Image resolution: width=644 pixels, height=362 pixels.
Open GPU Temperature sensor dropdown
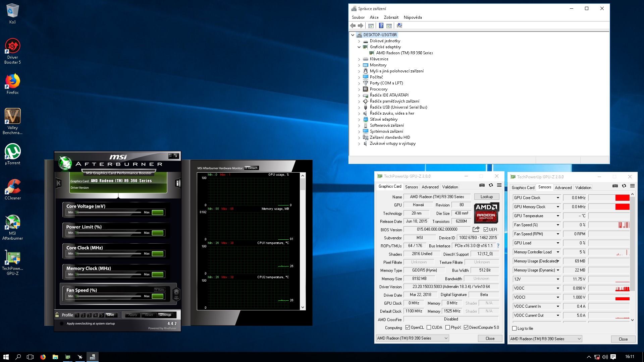pyautogui.click(x=558, y=216)
